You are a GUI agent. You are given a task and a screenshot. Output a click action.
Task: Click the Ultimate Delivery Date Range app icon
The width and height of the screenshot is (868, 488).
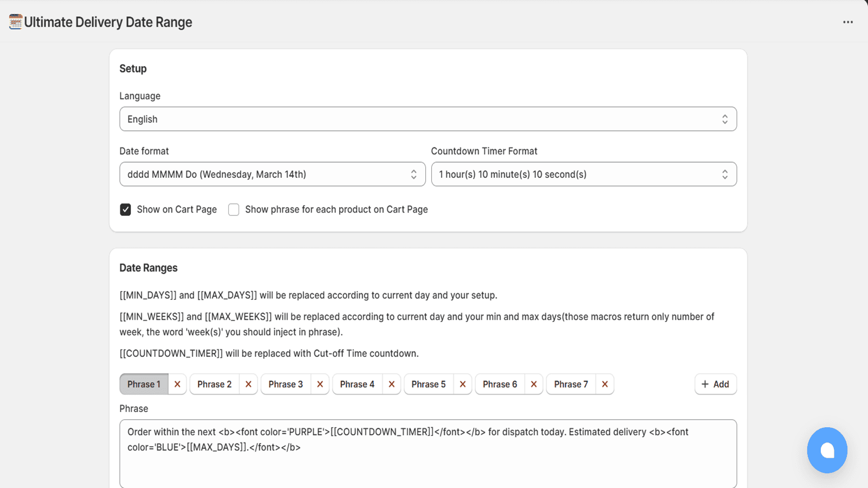pos(16,22)
